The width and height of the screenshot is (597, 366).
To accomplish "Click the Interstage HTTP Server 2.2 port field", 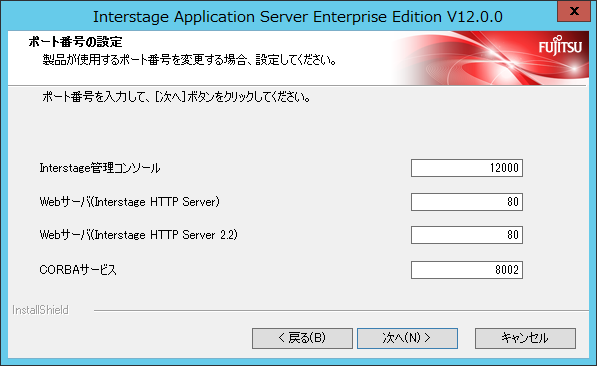I will click(x=467, y=235).
